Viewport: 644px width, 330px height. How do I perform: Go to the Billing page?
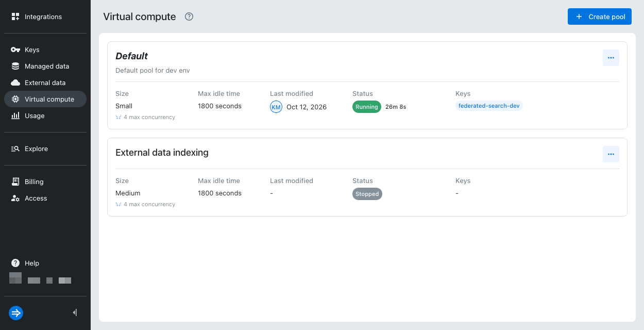tap(45, 181)
